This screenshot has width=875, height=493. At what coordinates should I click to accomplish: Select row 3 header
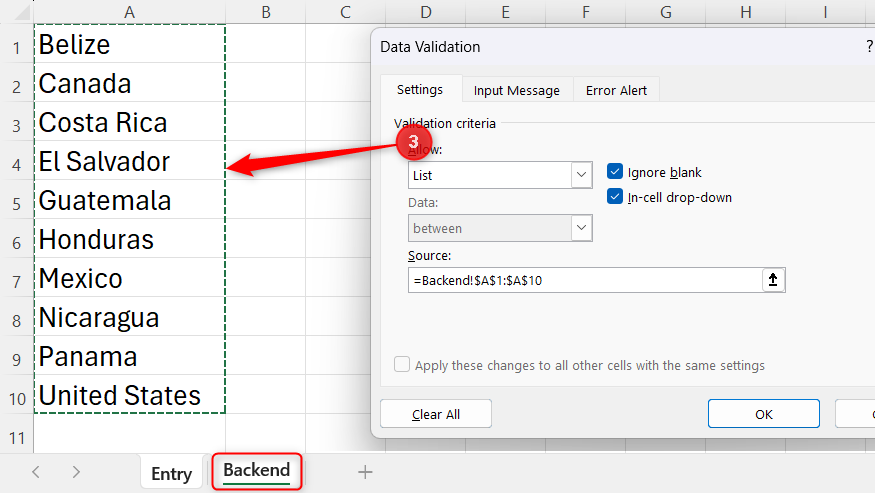click(17, 122)
